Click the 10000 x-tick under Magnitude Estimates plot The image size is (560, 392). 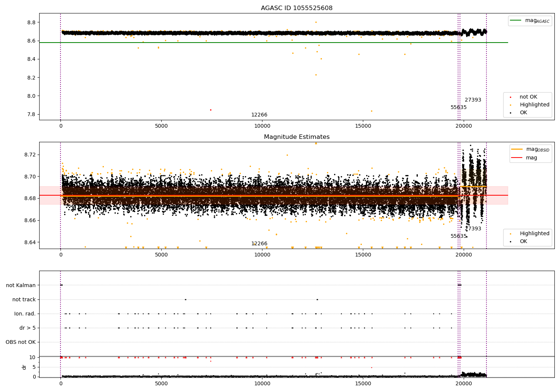(x=262, y=255)
